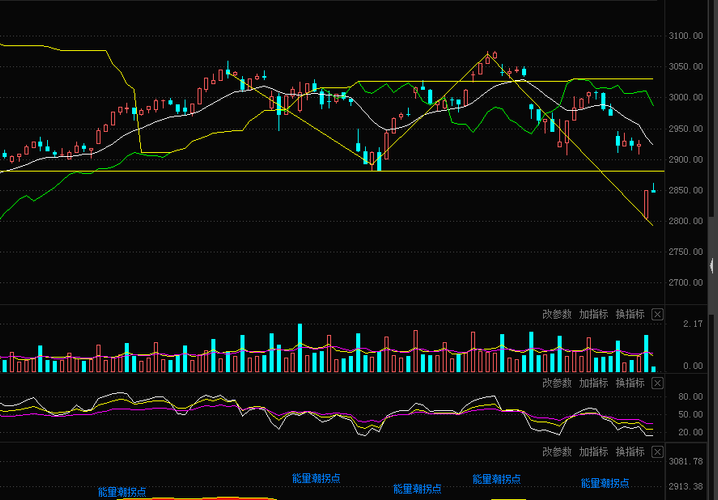Switch indicator with 换指标 in oscillator panel
The image size is (718, 500).
[630, 383]
